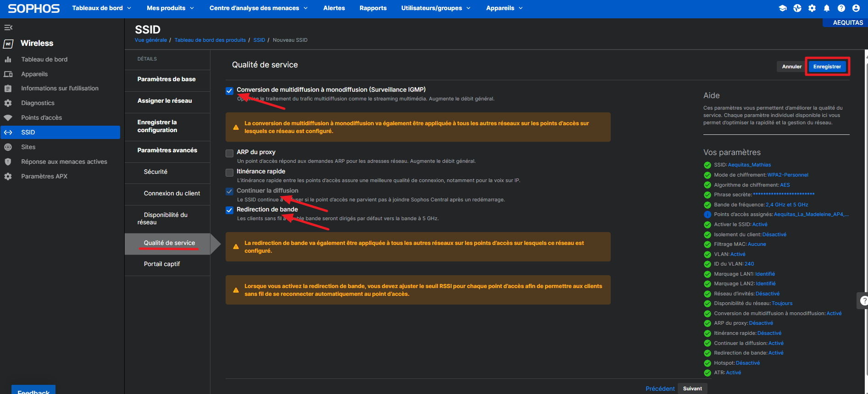The height and width of the screenshot is (394, 868).
Task: Click the Réponse aux menaces actives shield icon
Action: pos(8,162)
